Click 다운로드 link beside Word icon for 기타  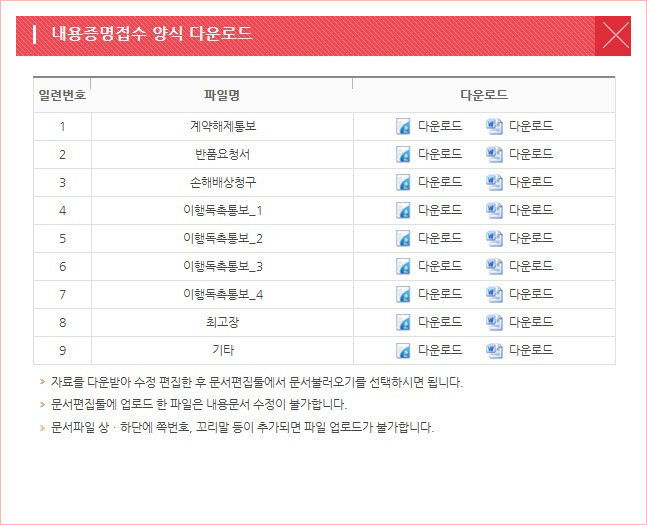(x=531, y=350)
